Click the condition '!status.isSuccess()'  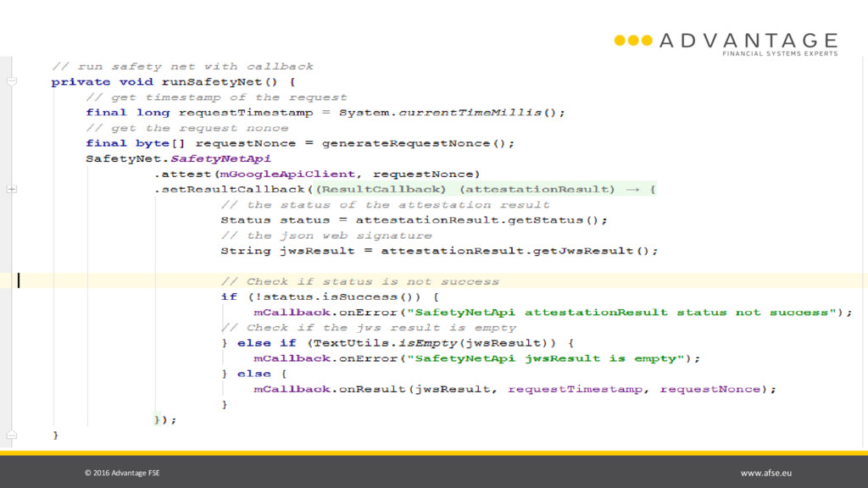tap(334, 297)
